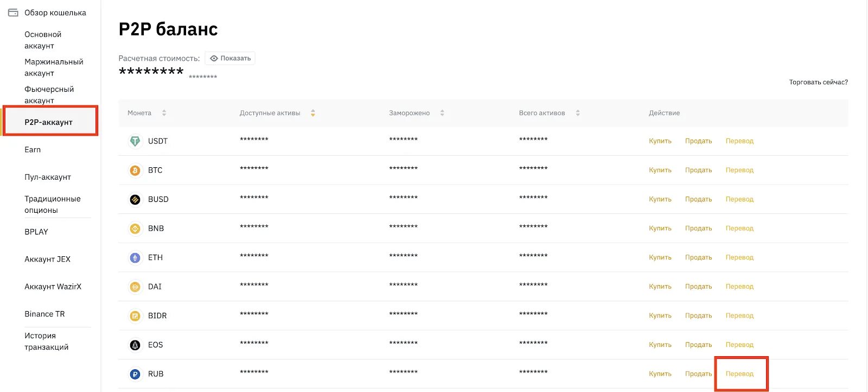
Task: Click Перевод in RUB row
Action: [739, 374]
